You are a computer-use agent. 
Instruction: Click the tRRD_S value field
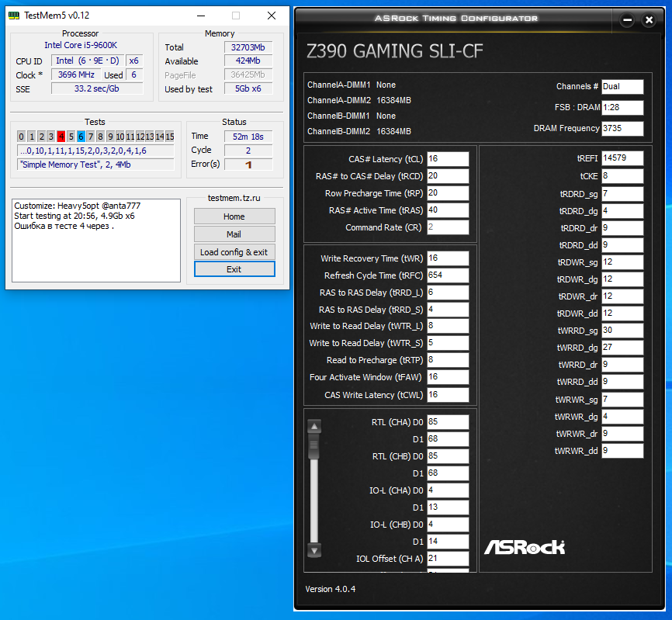(448, 310)
